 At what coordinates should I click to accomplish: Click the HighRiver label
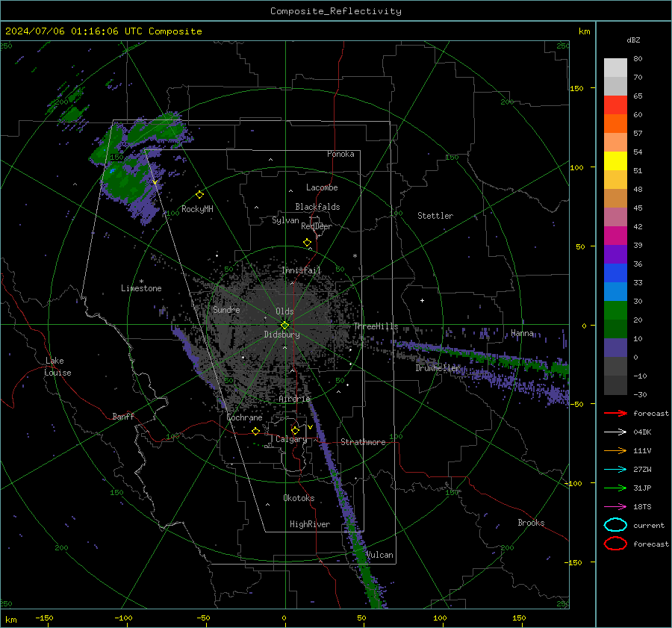(310, 524)
